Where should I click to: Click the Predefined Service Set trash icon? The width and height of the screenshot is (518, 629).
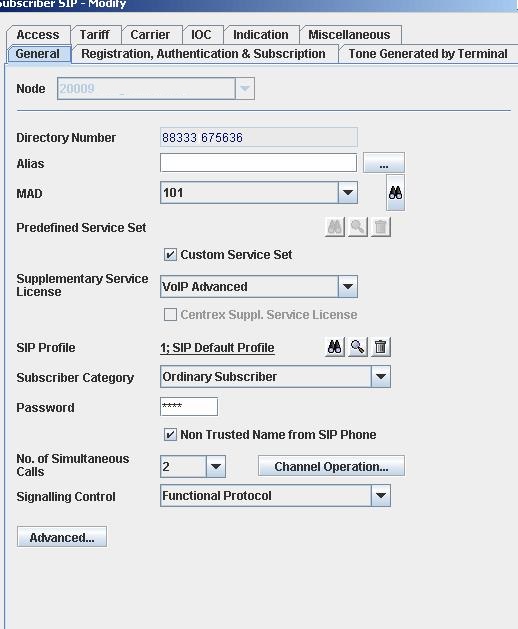(x=380, y=227)
